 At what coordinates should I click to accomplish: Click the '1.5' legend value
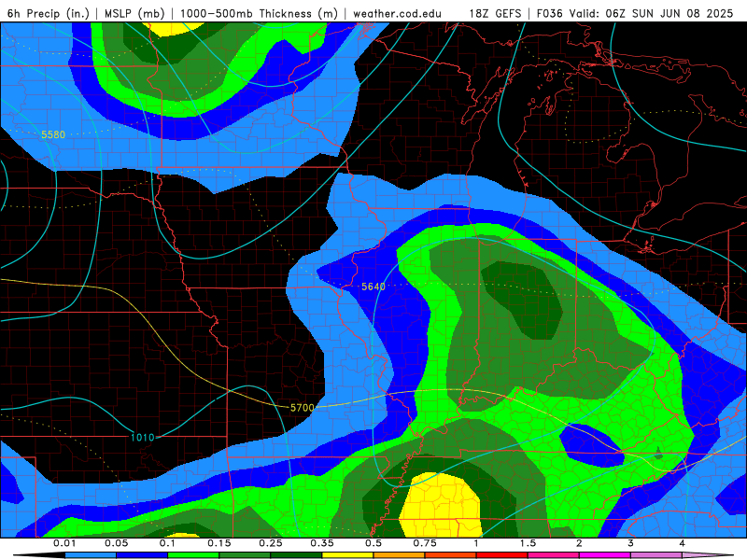point(528,543)
